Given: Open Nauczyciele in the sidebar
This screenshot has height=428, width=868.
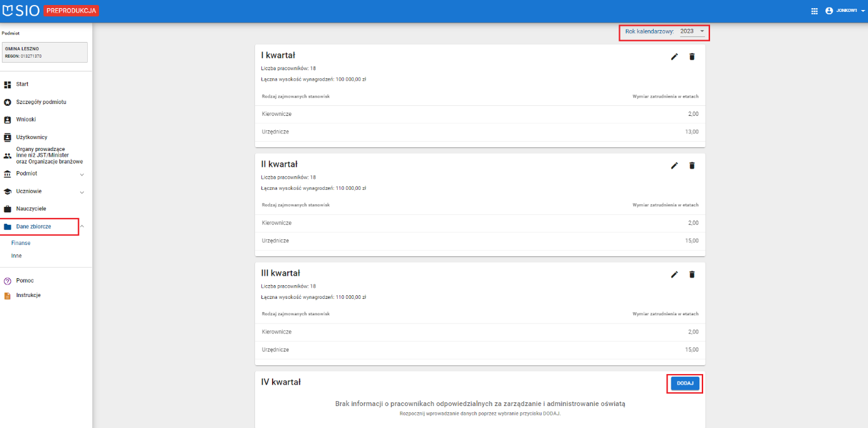Looking at the screenshot, I should point(31,209).
